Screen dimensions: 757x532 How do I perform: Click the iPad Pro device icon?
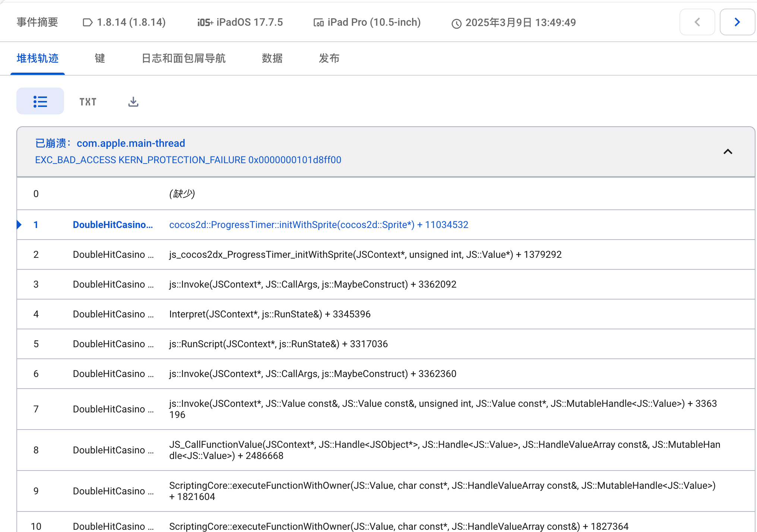[319, 23]
